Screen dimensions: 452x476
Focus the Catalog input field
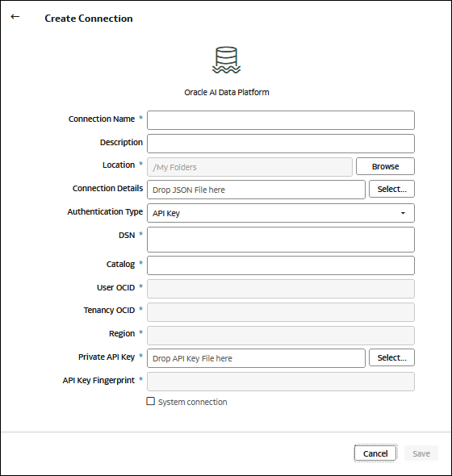coord(281,265)
